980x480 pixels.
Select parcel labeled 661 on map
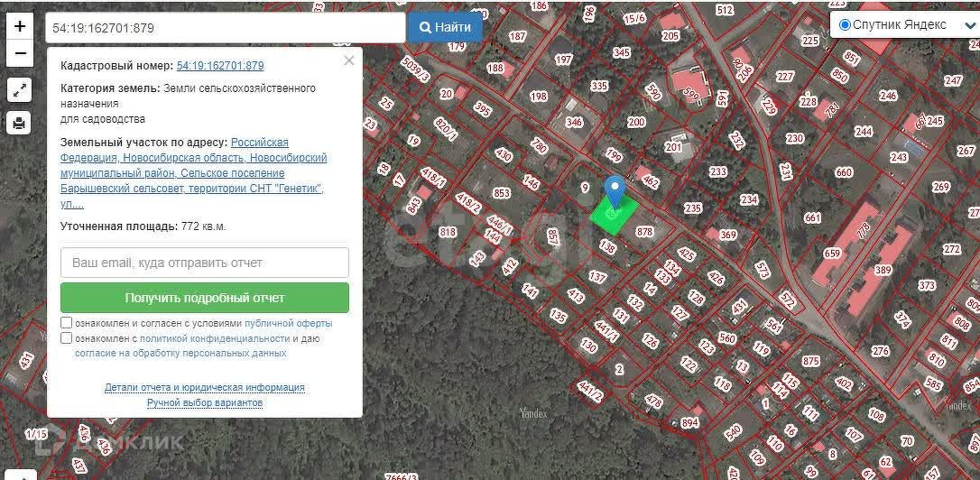tap(812, 217)
